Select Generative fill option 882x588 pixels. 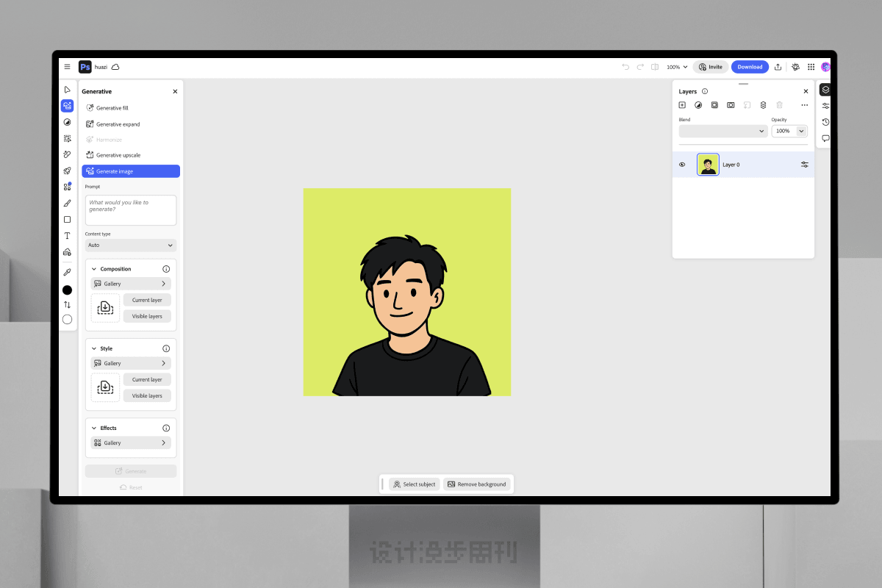(x=112, y=108)
